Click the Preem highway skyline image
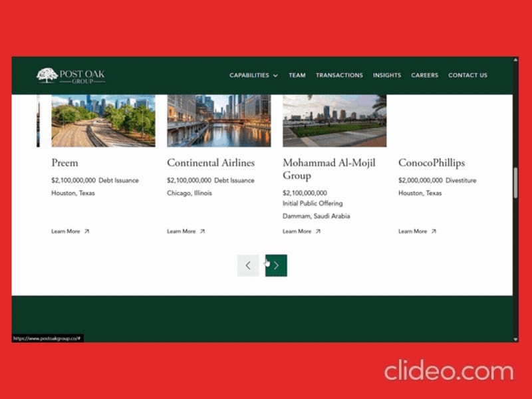 pyautogui.click(x=103, y=121)
